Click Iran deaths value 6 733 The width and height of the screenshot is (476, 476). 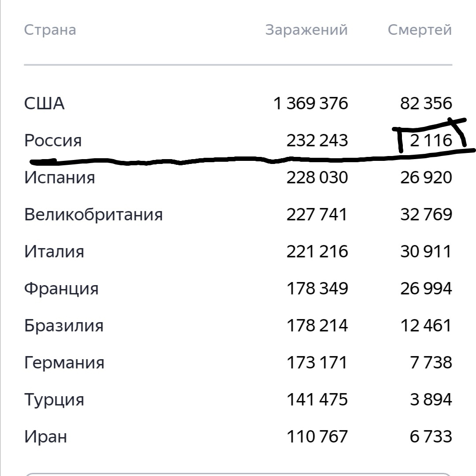(x=431, y=436)
